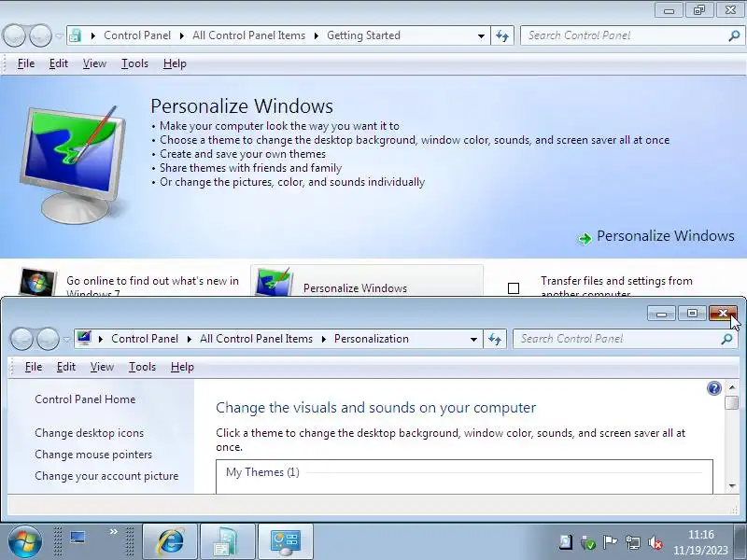Click the green-arrow Personalize Windows link

[x=665, y=236]
